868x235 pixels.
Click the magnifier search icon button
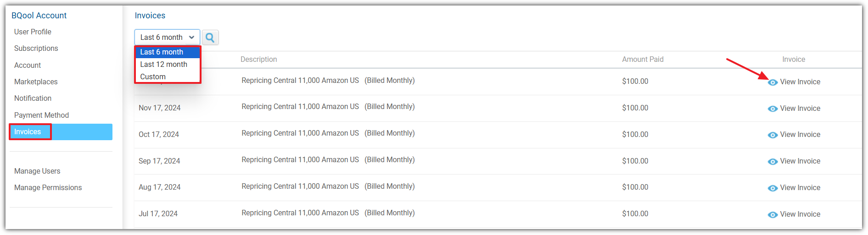(x=210, y=38)
